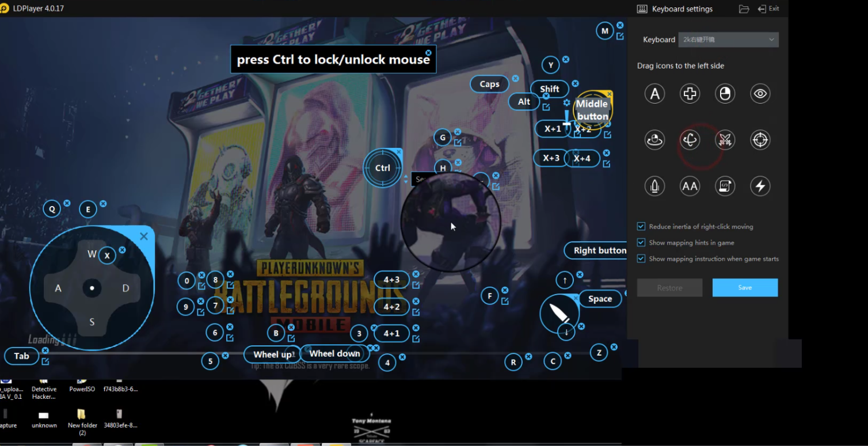Click the edit icon under M key
This screenshot has width=868, height=446.
(x=620, y=36)
